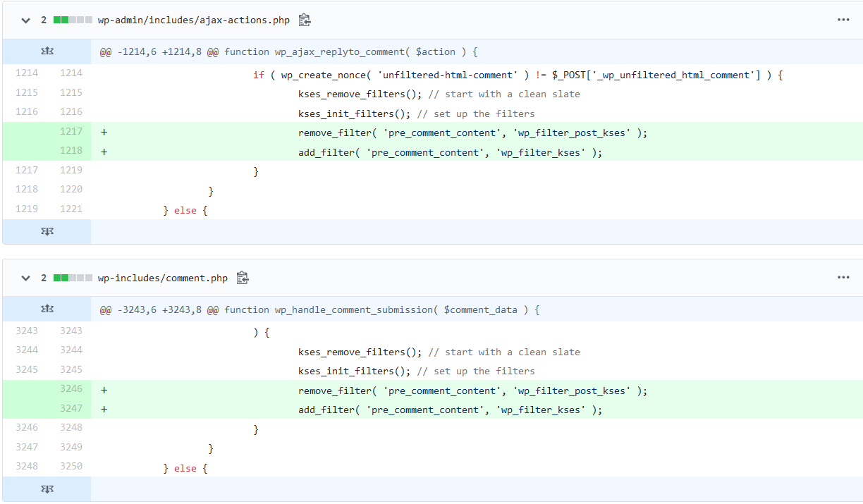Click the diffstat bar of ajax-actions.php
Viewport: 863px width, 504px height.
[x=73, y=20]
